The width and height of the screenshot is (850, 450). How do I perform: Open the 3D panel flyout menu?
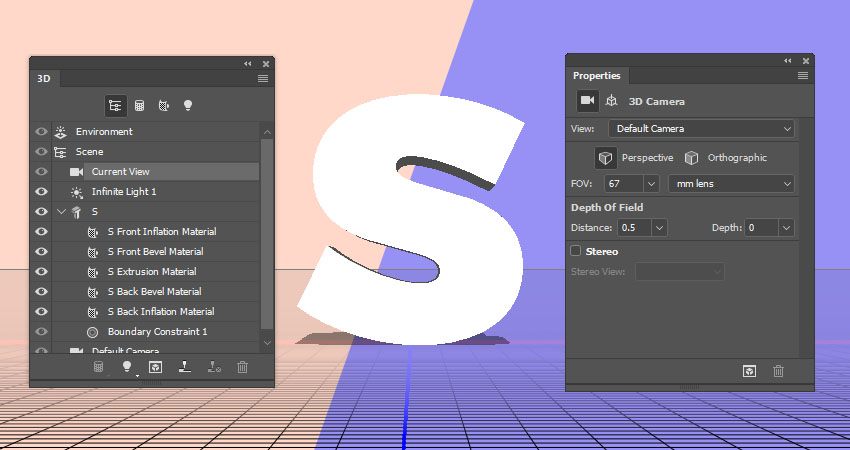[263, 79]
